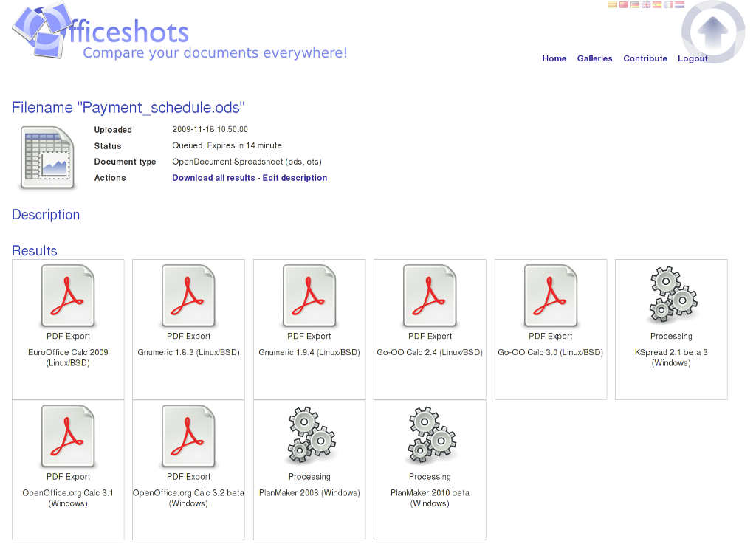Open the PDF icon for Gnumeric 1.8.3
This screenshot has width=756, height=547.
coord(188,295)
